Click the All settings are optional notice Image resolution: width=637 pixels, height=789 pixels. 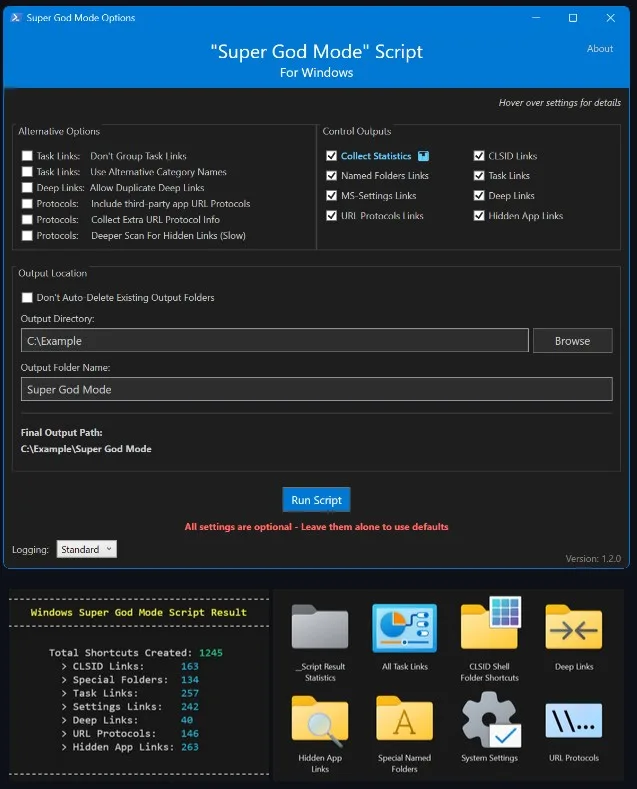point(316,527)
